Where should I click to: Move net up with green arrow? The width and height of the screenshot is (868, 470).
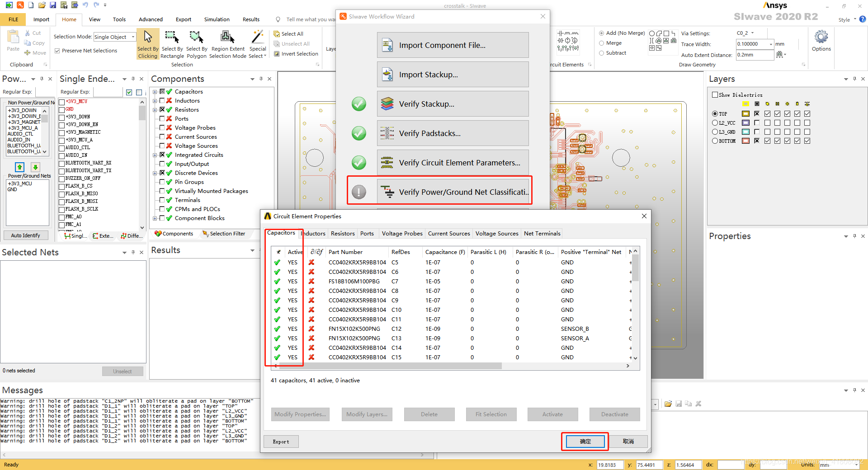[19, 167]
